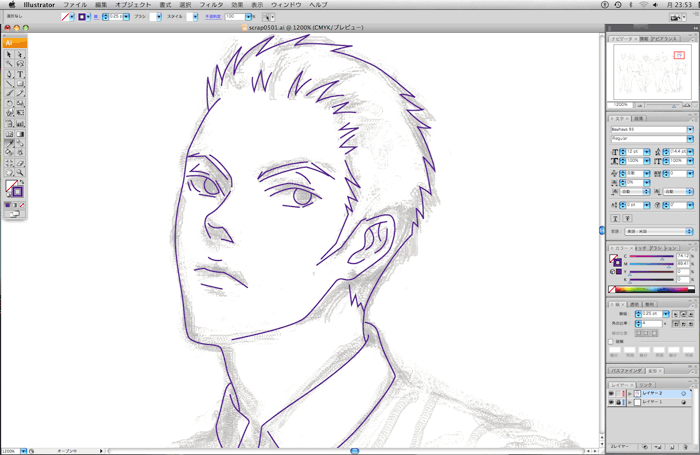
Task: Open the ウィンドウ menu
Action: point(286,4)
